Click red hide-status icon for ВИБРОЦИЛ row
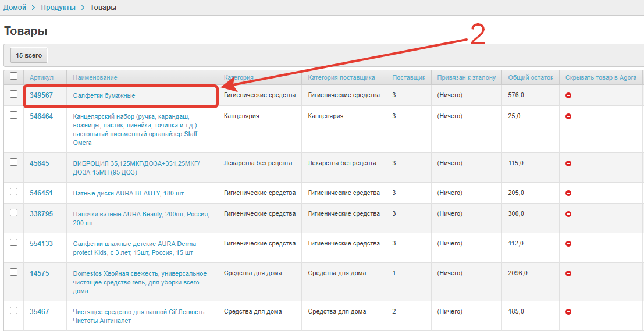The image size is (644, 331). tap(568, 163)
